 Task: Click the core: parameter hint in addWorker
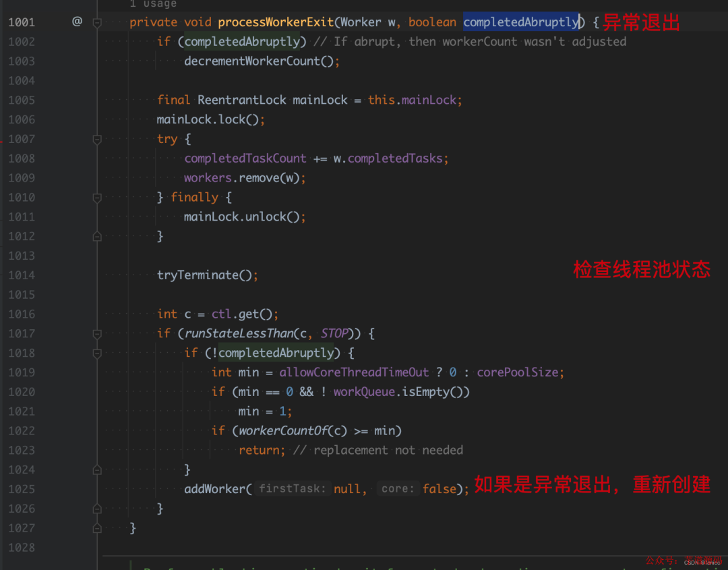click(x=398, y=488)
